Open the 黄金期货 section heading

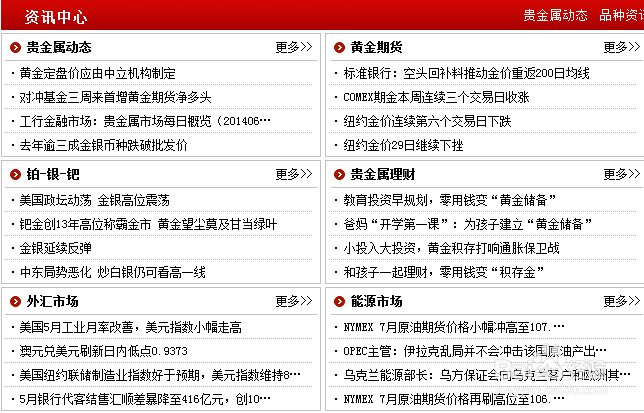click(377, 47)
